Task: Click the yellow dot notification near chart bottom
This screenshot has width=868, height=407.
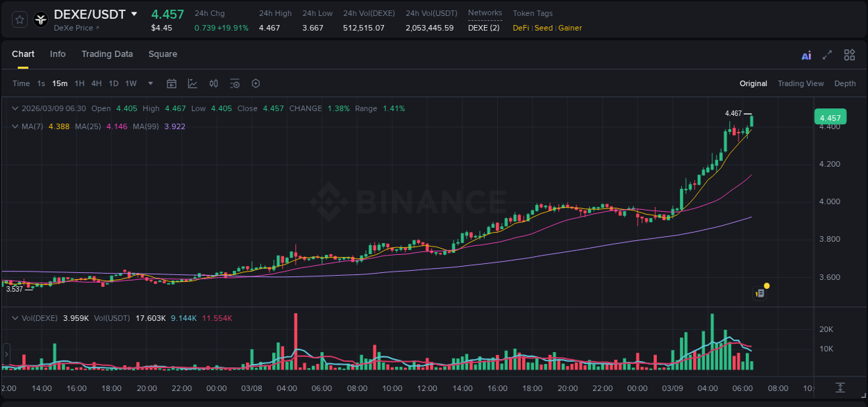Action: [x=766, y=285]
